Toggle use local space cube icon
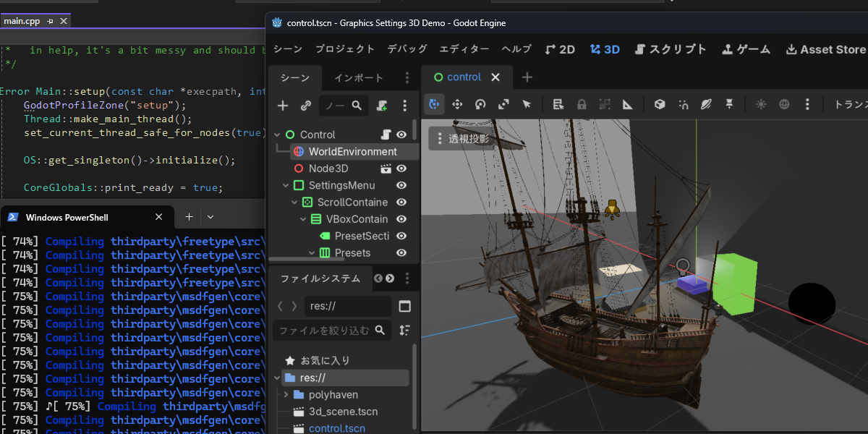The image size is (868, 434). coord(660,104)
